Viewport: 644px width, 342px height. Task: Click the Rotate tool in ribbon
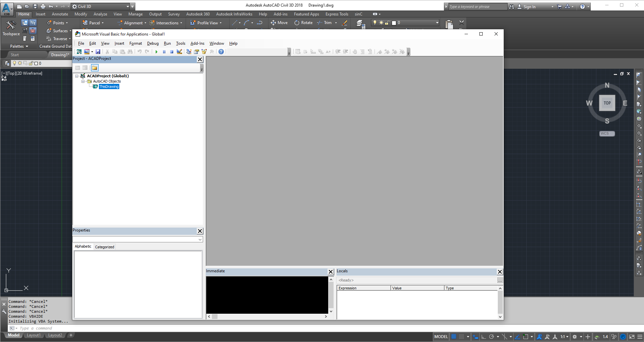pos(303,23)
